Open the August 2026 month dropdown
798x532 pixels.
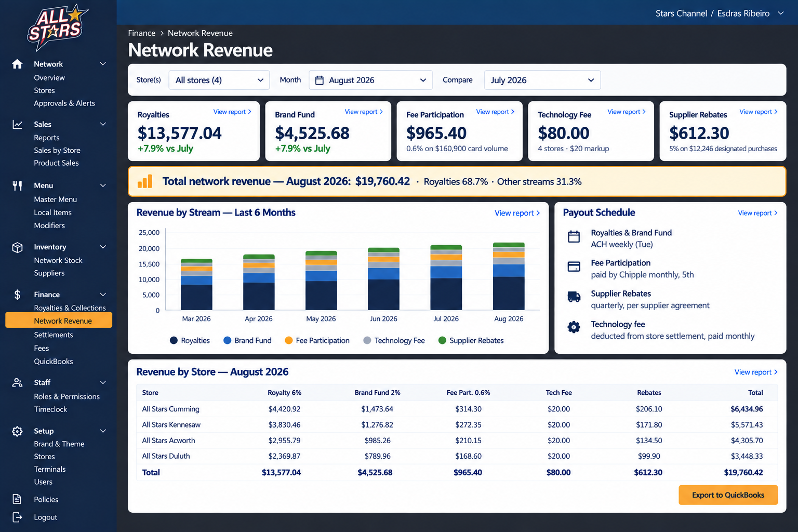coord(370,80)
